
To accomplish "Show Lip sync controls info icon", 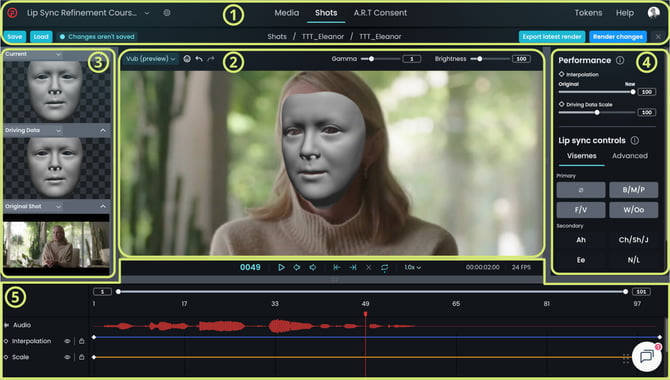I will coord(635,140).
